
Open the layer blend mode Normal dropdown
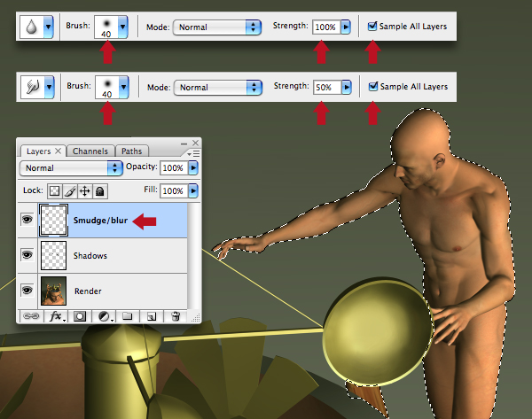click(x=71, y=167)
